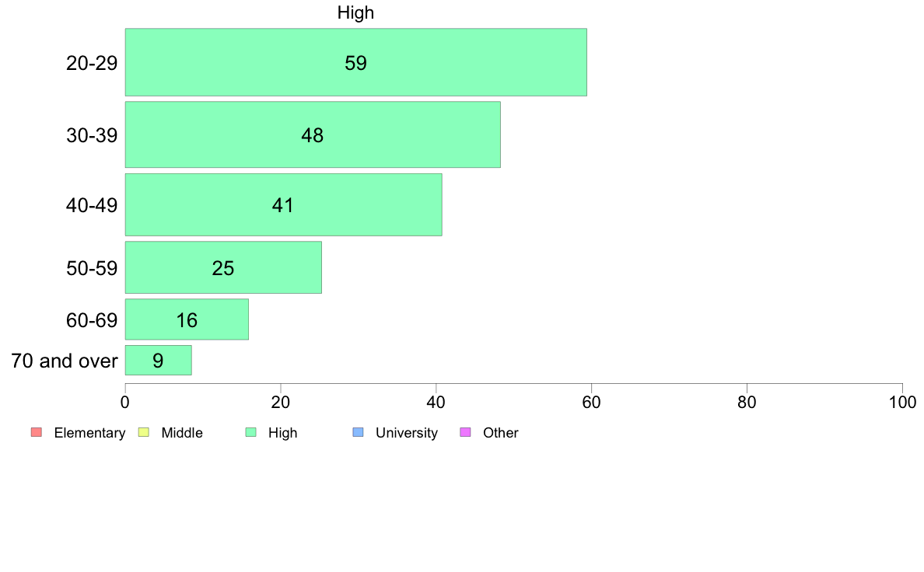Click the 20-29 axis label
Screen dimensions: 924x572
[92, 63]
